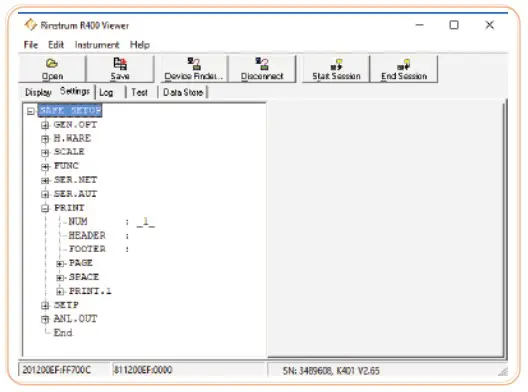Expand the ANL.OUT node
Image resolution: width=528 pixels, height=392 pixels.
pos(45,319)
